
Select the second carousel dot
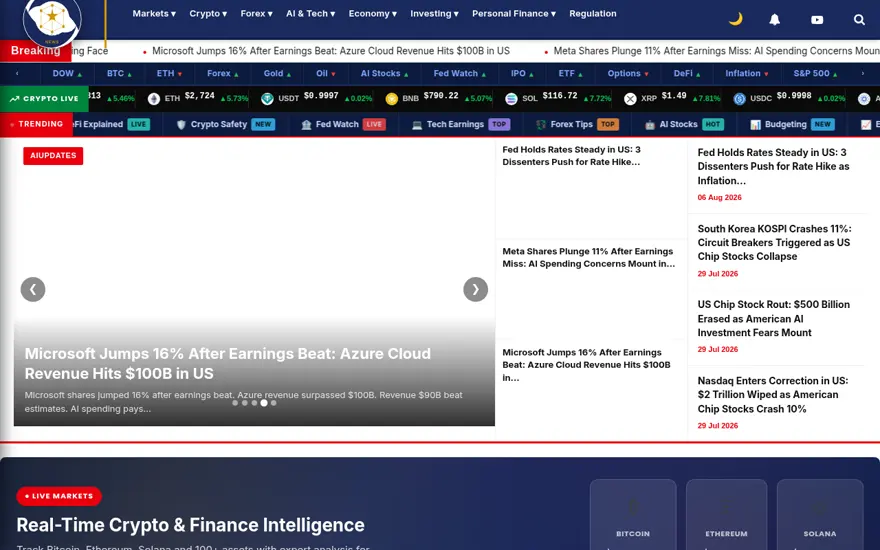245,403
